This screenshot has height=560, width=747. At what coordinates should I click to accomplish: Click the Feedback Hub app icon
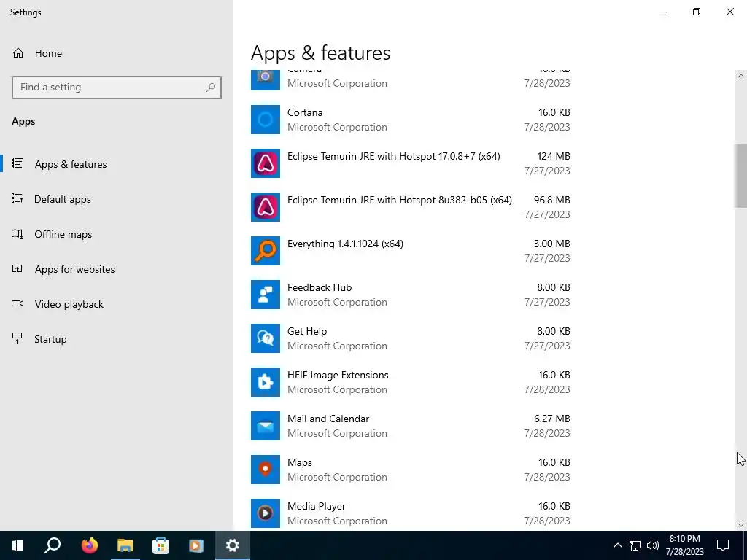click(x=266, y=295)
